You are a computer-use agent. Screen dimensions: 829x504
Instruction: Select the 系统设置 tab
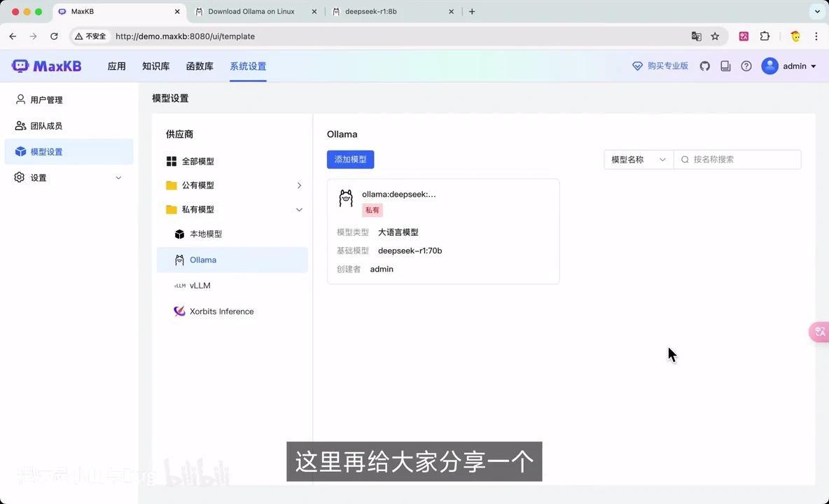(x=248, y=66)
